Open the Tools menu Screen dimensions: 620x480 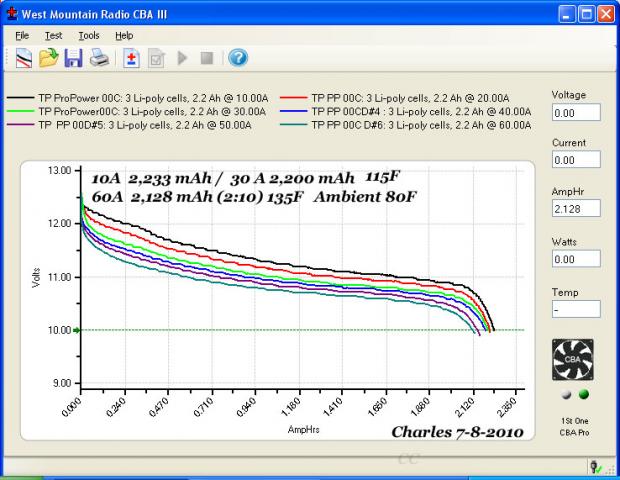pyautogui.click(x=89, y=35)
